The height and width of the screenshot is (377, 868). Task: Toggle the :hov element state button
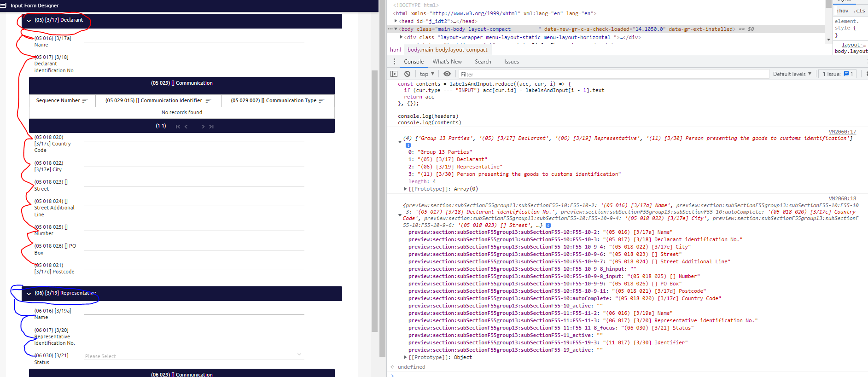(843, 11)
